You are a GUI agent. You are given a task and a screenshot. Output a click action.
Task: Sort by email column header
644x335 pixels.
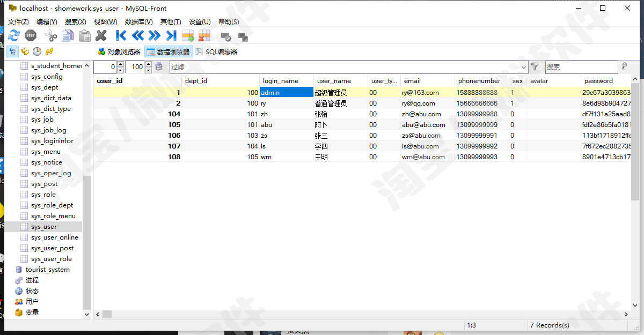(428, 81)
